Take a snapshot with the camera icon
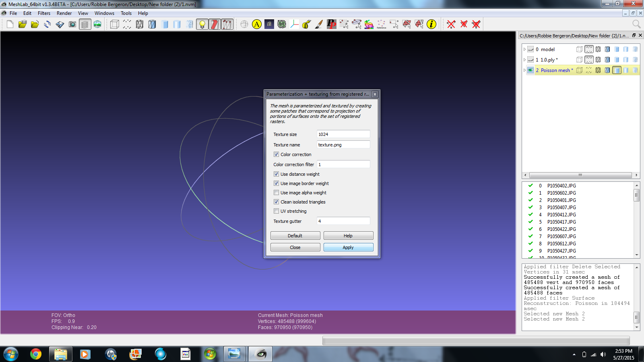644x362 pixels. point(72,24)
